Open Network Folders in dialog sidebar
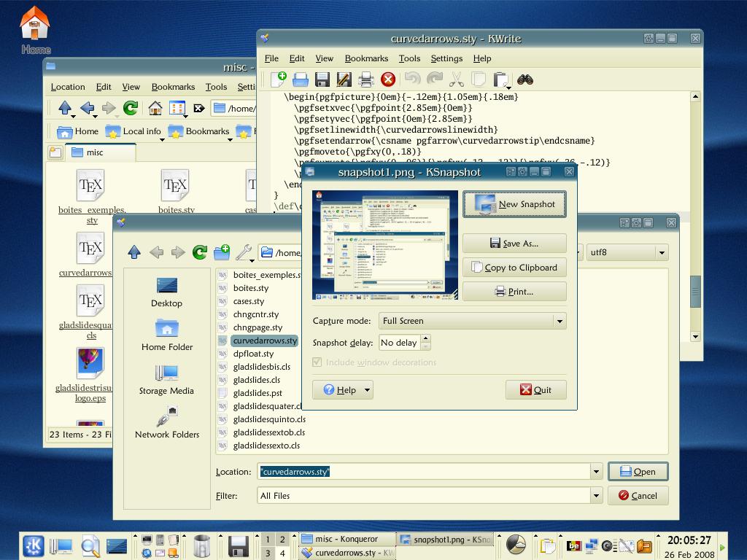747x560 pixels. pyautogui.click(x=167, y=423)
